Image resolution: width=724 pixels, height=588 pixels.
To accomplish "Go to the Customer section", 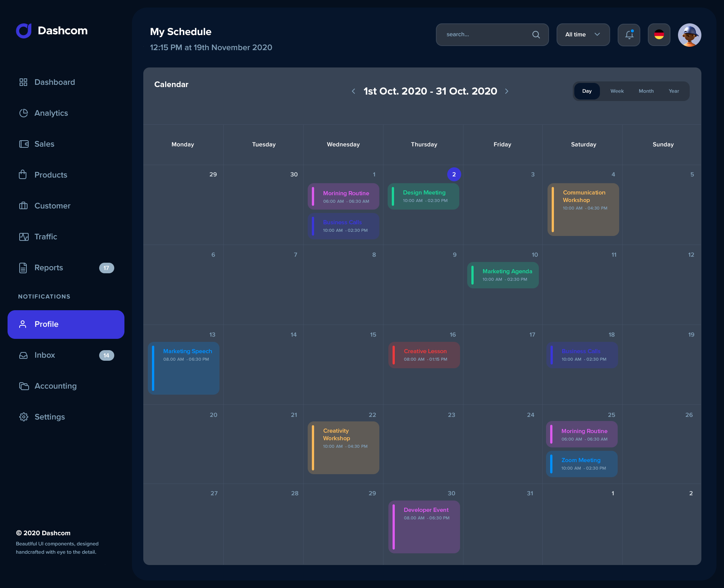I will pos(52,206).
